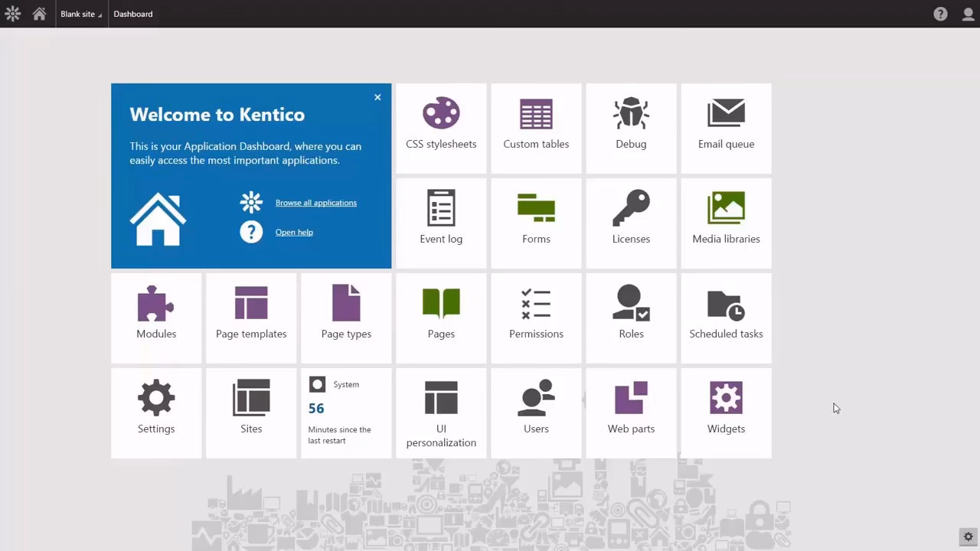This screenshot has height=551, width=980.
Task: Select the Permissions application tile
Action: (536, 318)
